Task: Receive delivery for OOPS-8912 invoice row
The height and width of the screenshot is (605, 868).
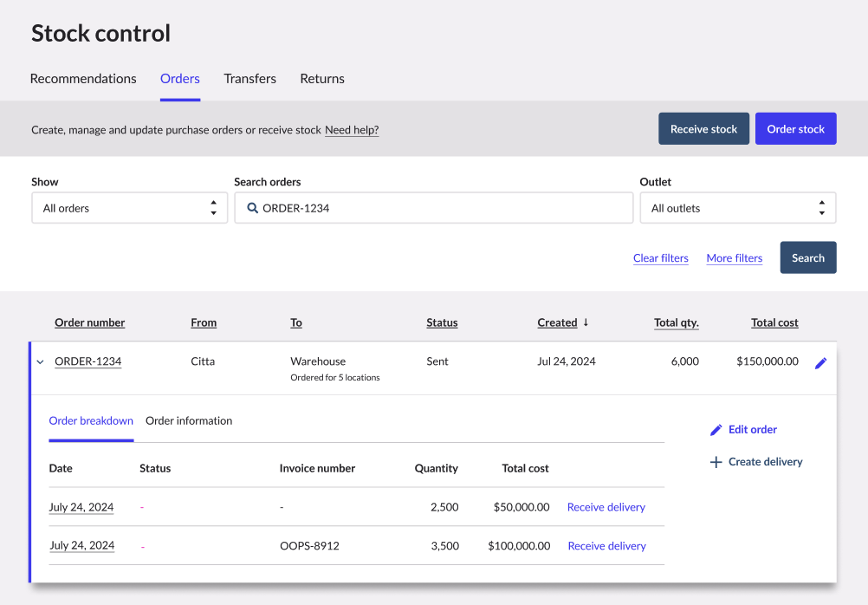Action: [606, 546]
